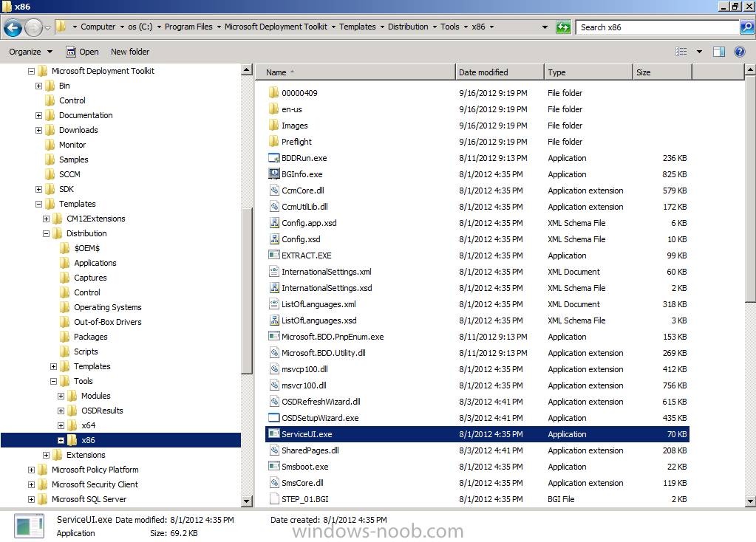Click the Change your view icon
The height and width of the screenshot is (542, 756).
click(x=681, y=52)
